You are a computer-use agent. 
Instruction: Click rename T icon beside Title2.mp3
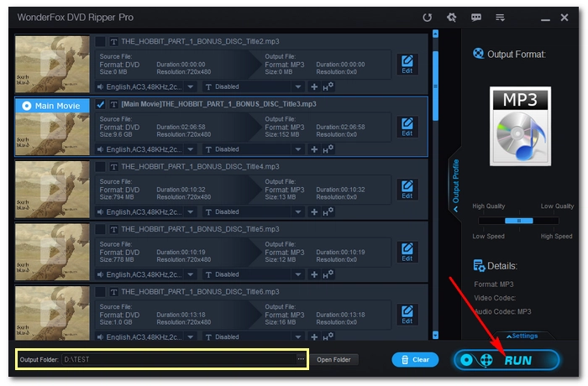point(113,42)
